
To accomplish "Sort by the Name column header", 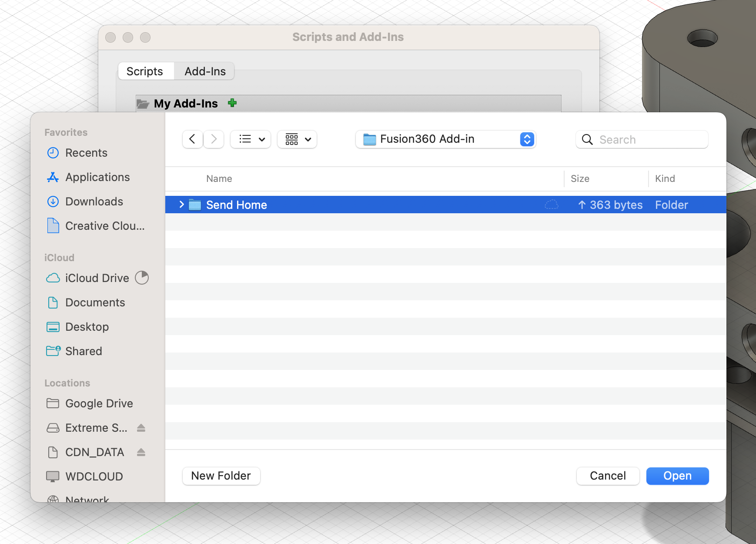I will (219, 179).
